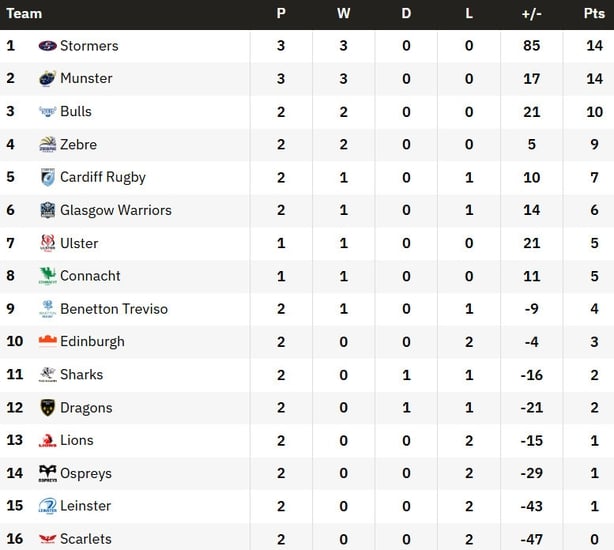Screen dimensions: 614x550
Task: Click the Team column header
Action: click(x=24, y=14)
